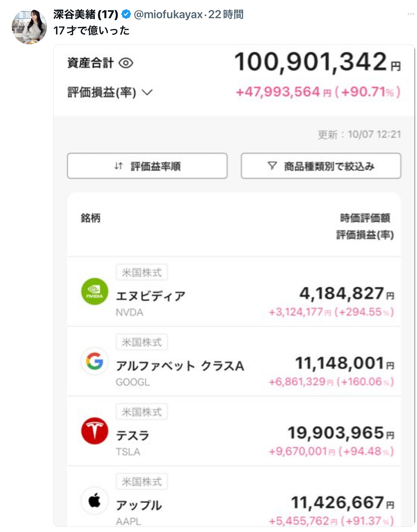Open the 商品種類別で絞込み filter selector
Image resolution: width=417 pixels, height=532 pixels.
[x=321, y=166]
